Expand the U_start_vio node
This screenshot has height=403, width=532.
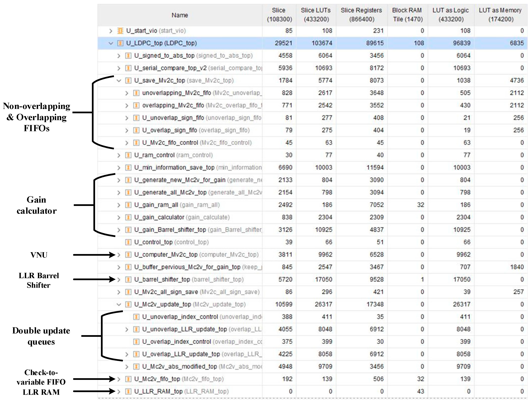pyautogui.click(x=111, y=31)
